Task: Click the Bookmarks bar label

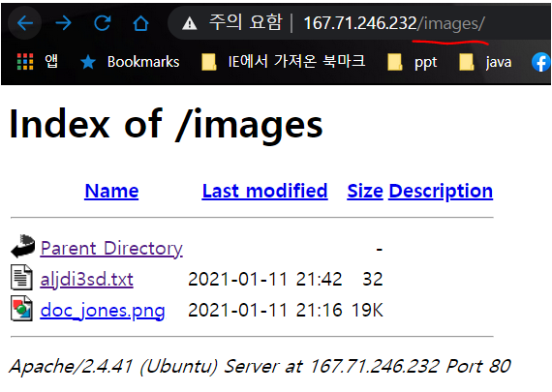Action: point(143,62)
